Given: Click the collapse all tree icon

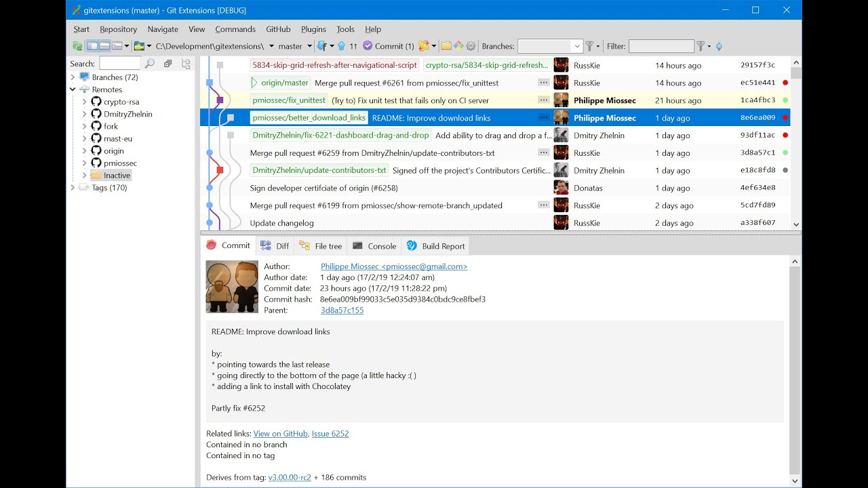Looking at the screenshot, I should point(168,64).
